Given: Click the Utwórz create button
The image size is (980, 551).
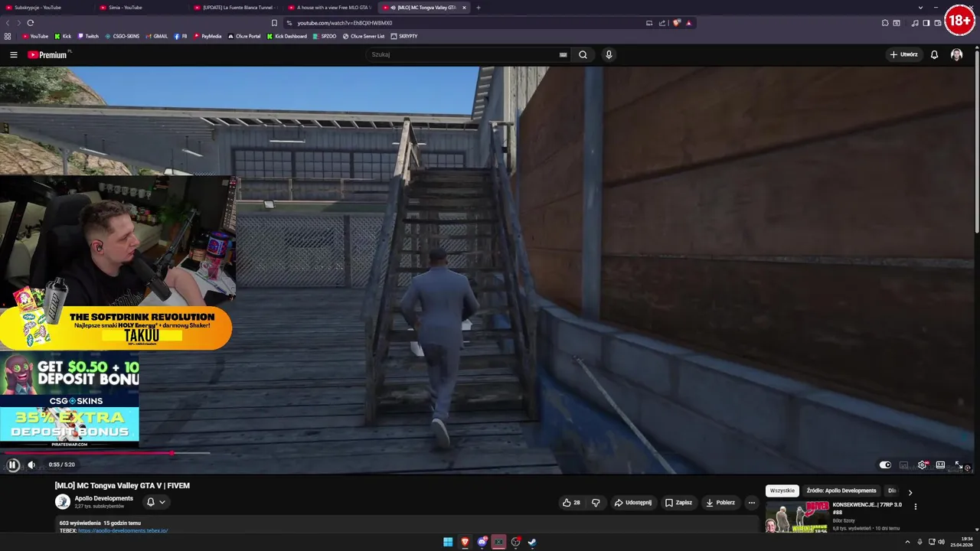Looking at the screenshot, I should tap(903, 54).
